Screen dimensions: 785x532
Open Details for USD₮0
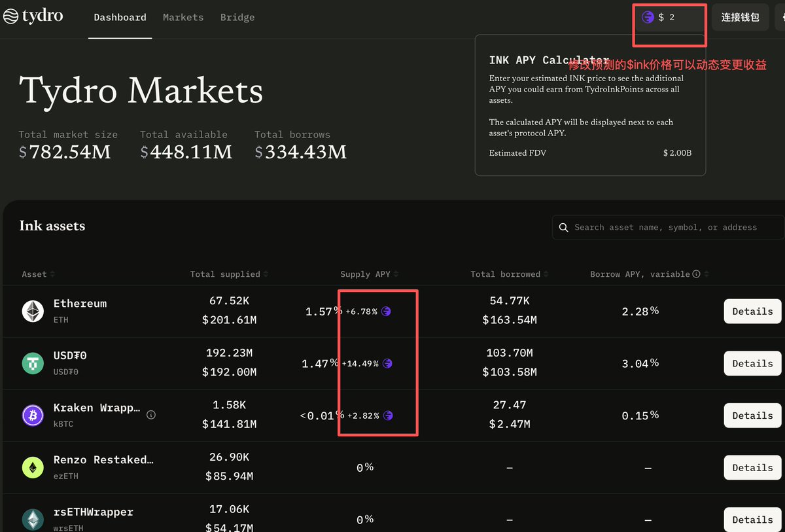pos(753,363)
